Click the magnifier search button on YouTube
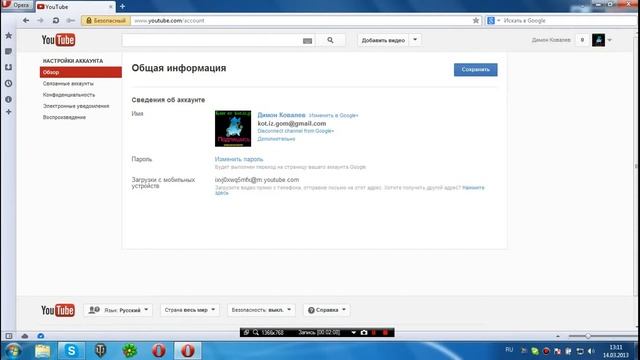The width and height of the screenshot is (640, 360). coord(330,40)
